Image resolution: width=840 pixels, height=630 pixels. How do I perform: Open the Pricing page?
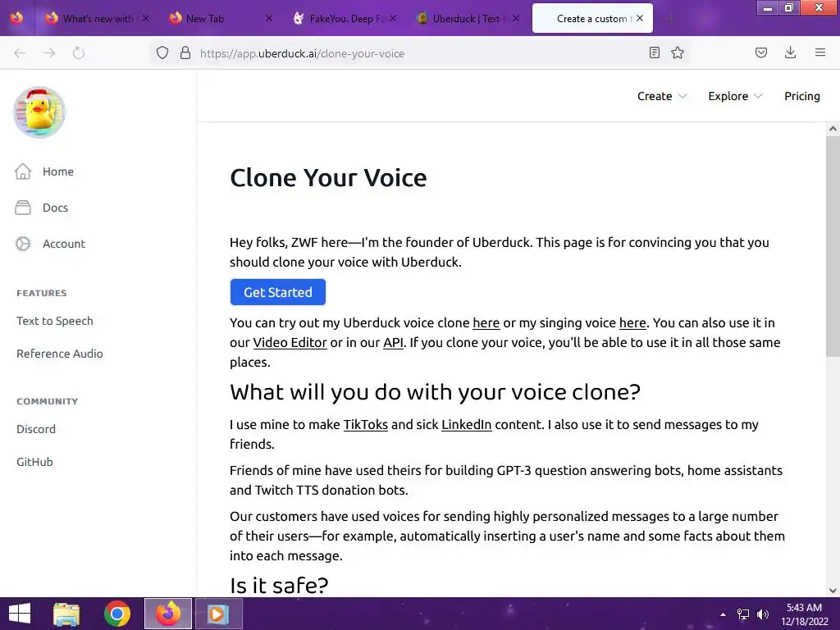click(x=802, y=96)
